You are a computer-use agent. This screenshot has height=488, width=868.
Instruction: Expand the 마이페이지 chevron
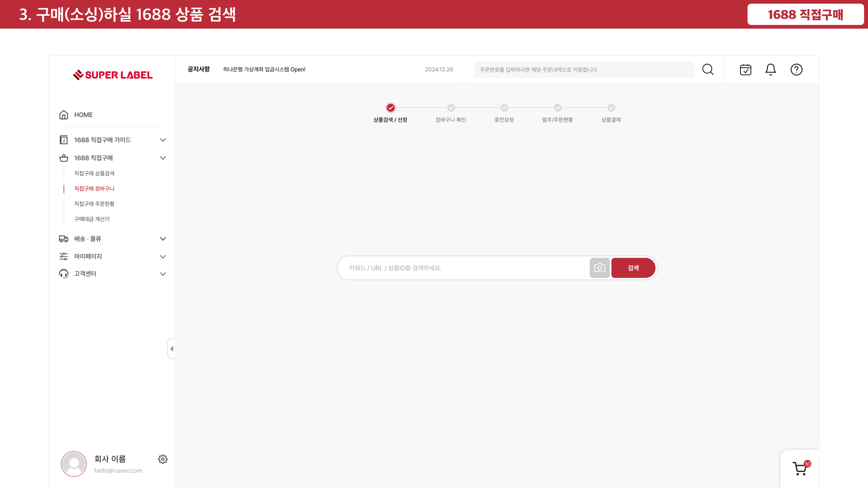click(163, 257)
